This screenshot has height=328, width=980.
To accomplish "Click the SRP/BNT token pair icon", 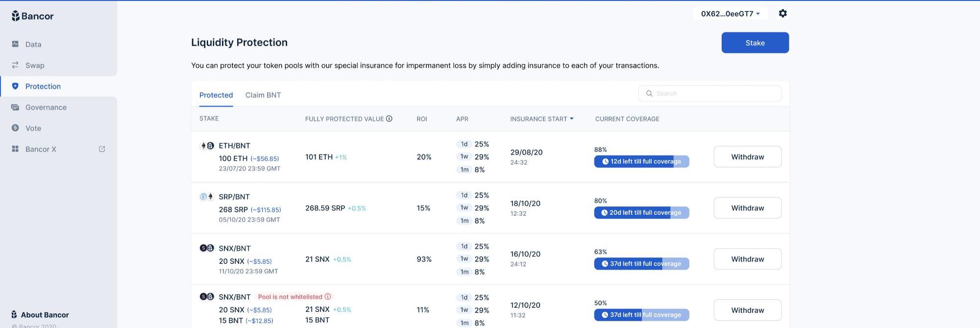I will pos(207,197).
